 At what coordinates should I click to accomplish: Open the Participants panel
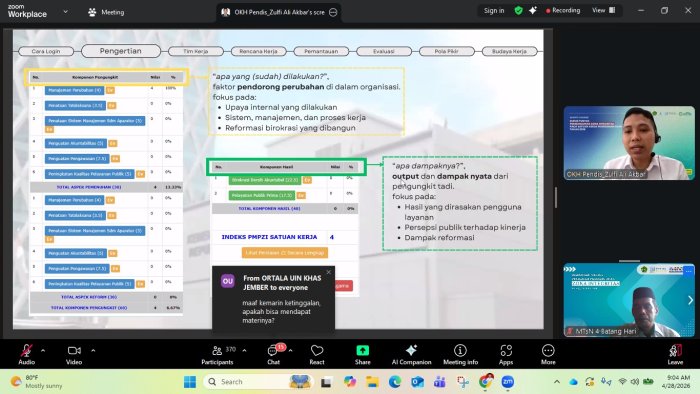[217, 355]
